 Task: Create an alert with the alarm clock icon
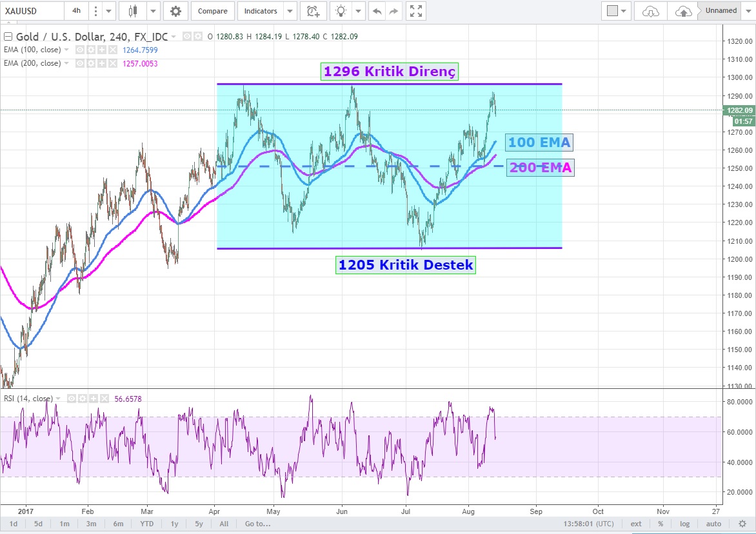(x=313, y=11)
